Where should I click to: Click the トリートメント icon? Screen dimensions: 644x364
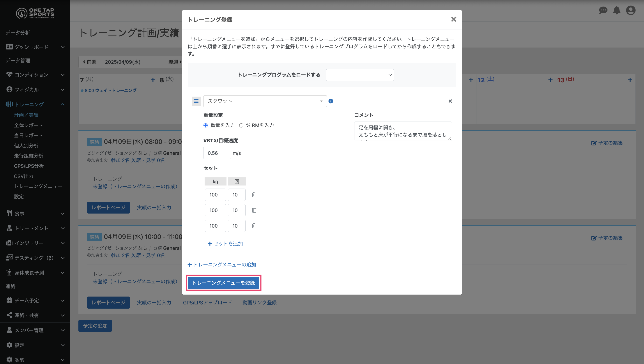click(9, 228)
